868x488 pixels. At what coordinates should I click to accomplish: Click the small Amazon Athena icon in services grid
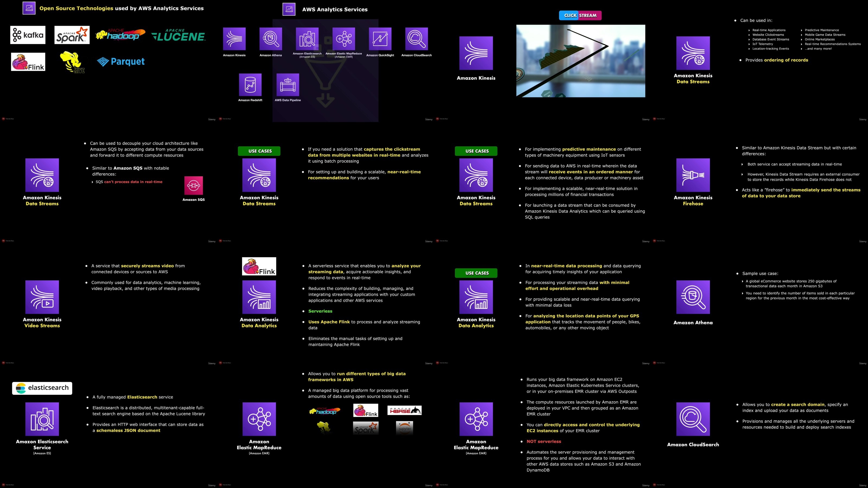(271, 39)
